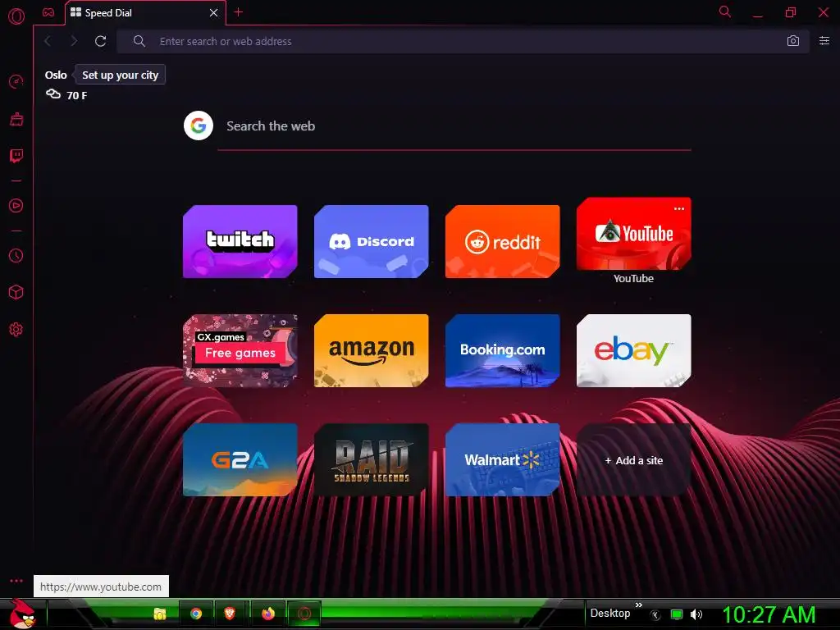Click the green monitor tray icon
Screen dimensions: 840x630
pos(677,615)
